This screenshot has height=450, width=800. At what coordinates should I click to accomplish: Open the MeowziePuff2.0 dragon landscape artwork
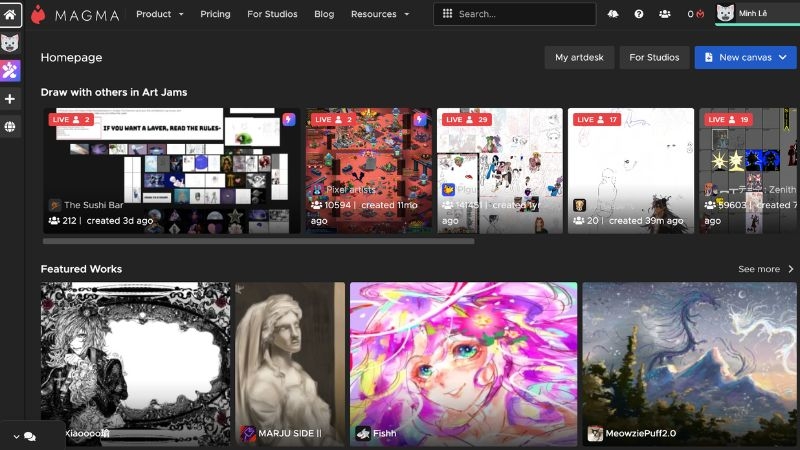[689, 364]
